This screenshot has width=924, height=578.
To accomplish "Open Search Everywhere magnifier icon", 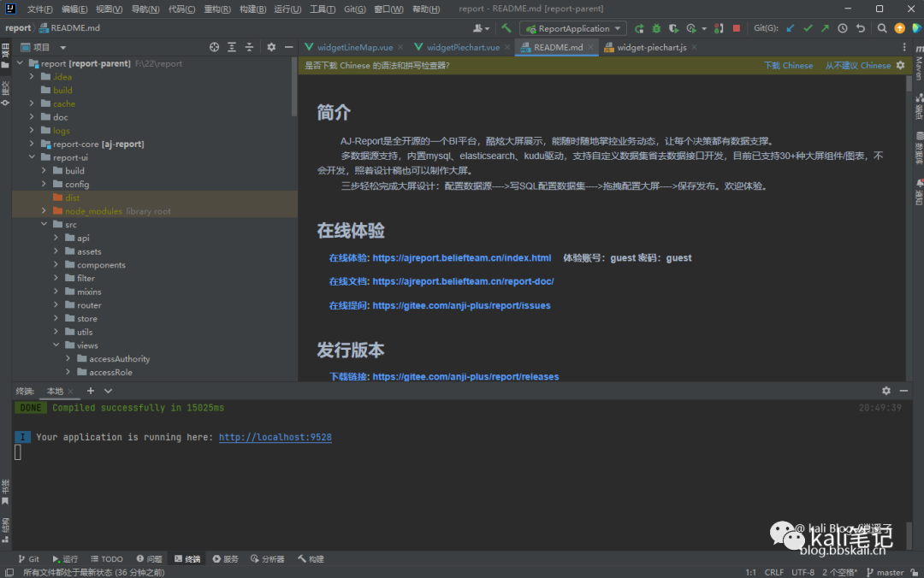I will (x=882, y=28).
